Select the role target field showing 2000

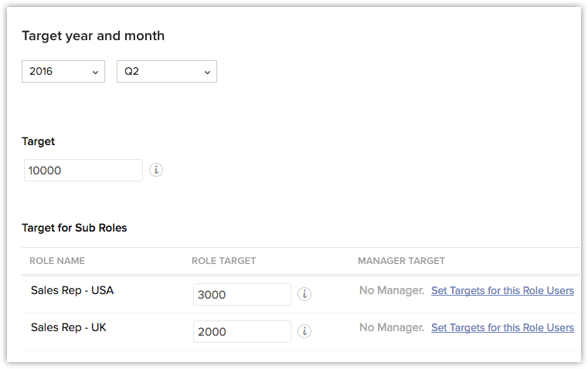click(x=242, y=331)
